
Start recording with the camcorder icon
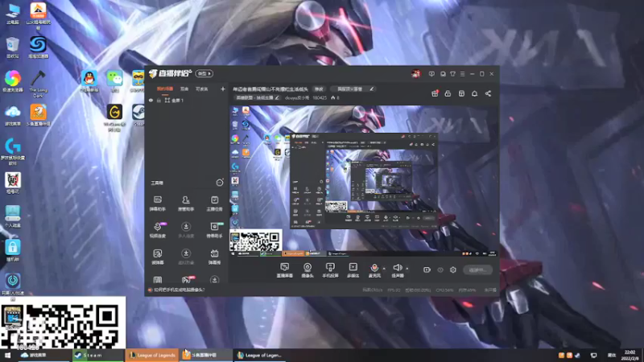(427, 269)
